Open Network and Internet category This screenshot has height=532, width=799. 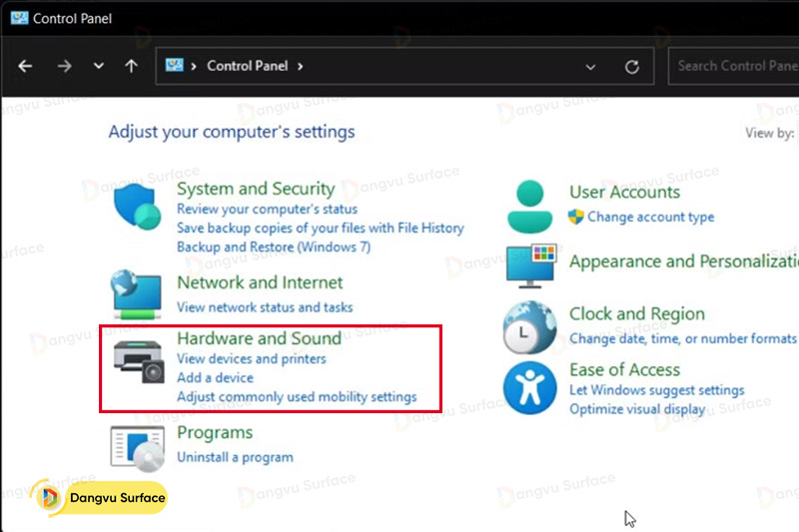(x=260, y=282)
